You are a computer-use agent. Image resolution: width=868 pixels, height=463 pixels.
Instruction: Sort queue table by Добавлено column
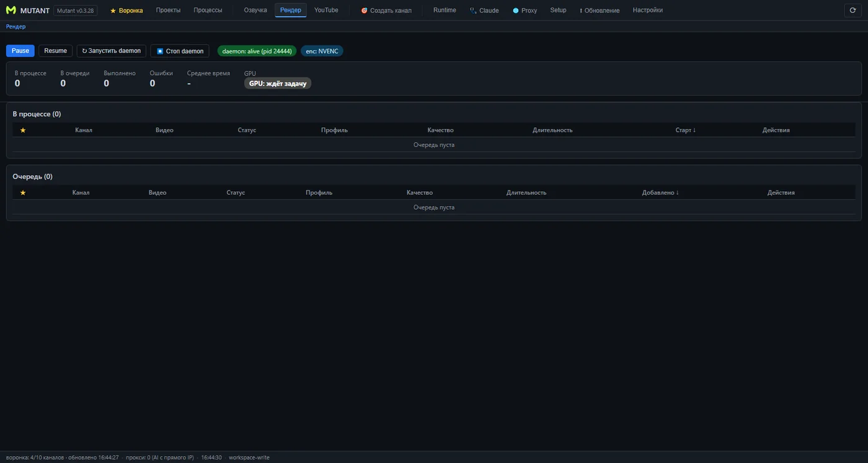click(x=660, y=193)
